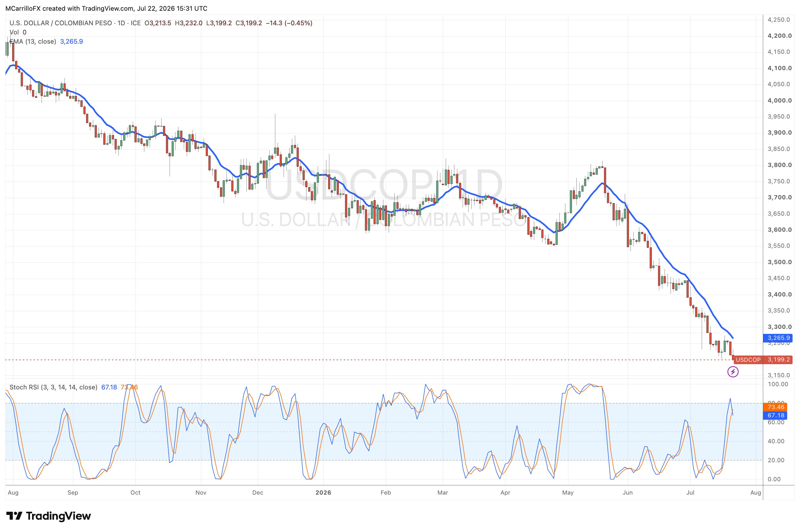This screenshot has width=800, height=532.
Task: Click the '0.00' Stoch RSI axis label
Action: pos(774,479)
